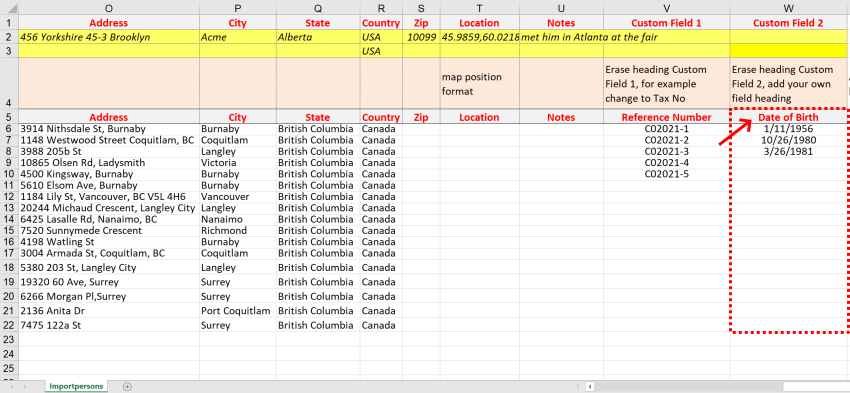
Task: Select column O header
Action: [109, 8]
